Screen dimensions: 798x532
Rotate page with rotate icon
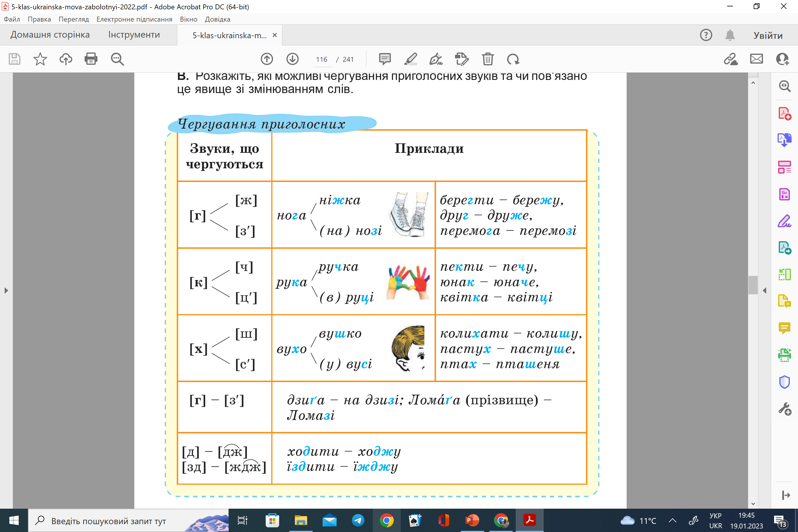pos(513,59)
